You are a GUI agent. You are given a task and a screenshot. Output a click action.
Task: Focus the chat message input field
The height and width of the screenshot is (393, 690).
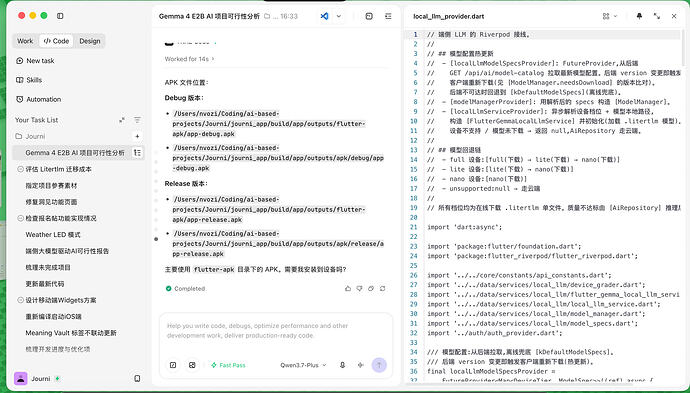(x=275, y=331)
